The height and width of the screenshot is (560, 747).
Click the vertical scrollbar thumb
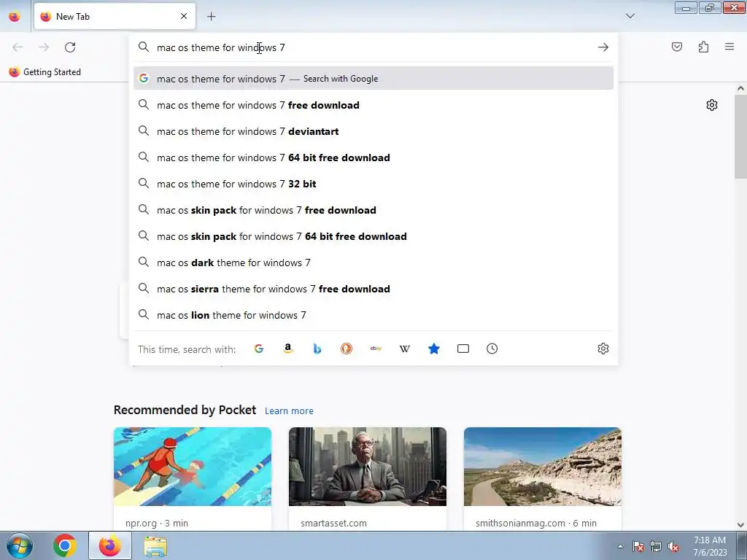click(x=741, y=136)
